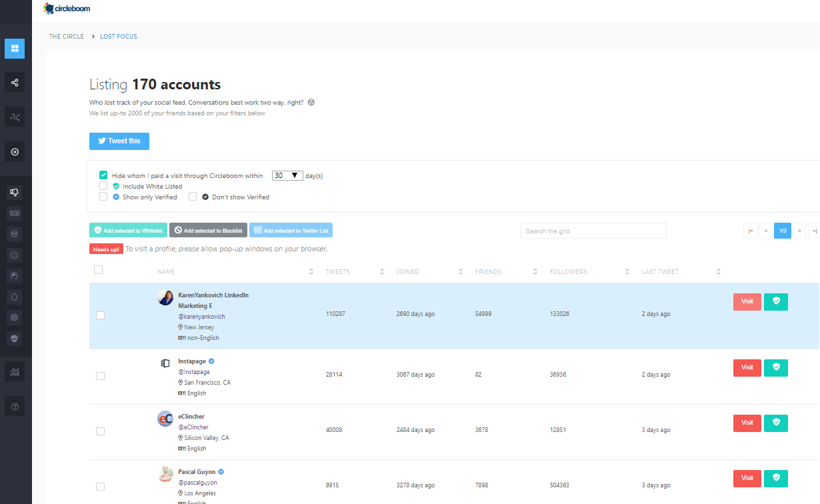Visit eClincher's profile

[x=747, y=423]
